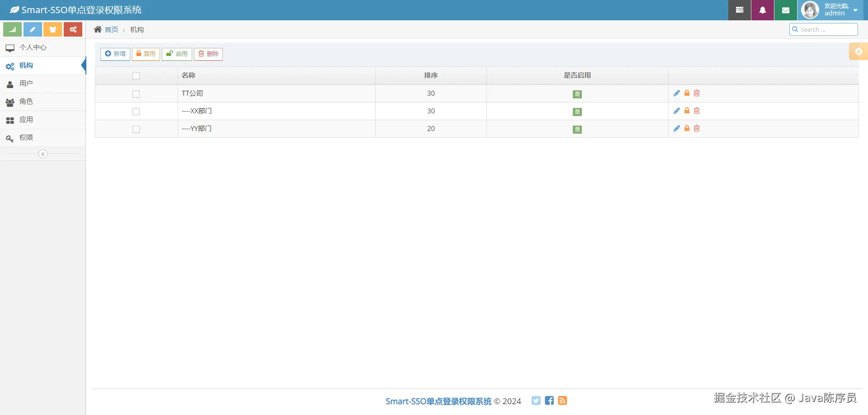Click the 删除 button
868x415 pixels.
tap(208, 54)
